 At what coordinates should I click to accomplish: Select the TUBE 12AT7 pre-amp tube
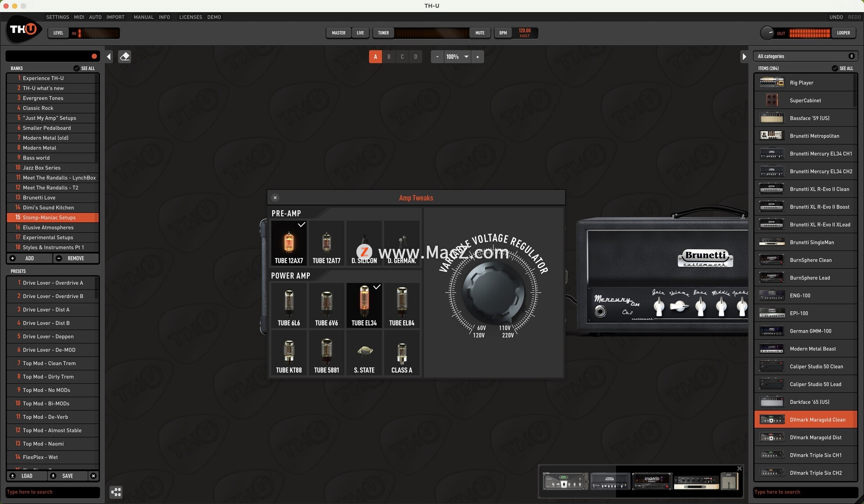(x=327, y=243)
